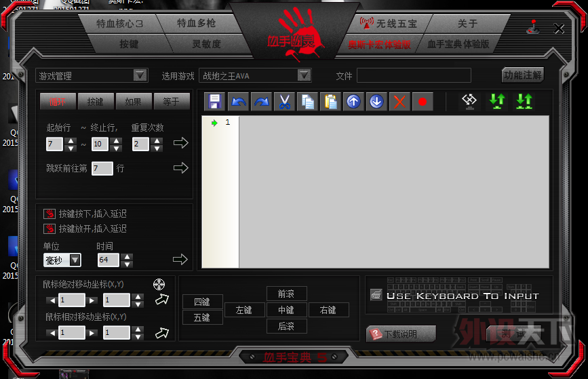Toggle Use Keyboard To Input option
Viewport: 588px width, 379px height.
point(376,296)
